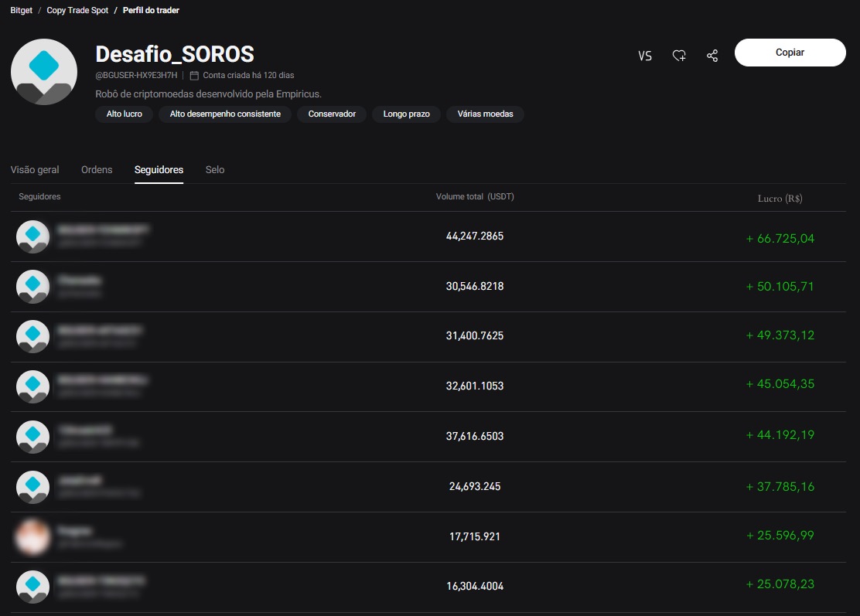Click the Lucro (R$) column header
Viewport: 860px width, 616px height.
click(780, 199)
